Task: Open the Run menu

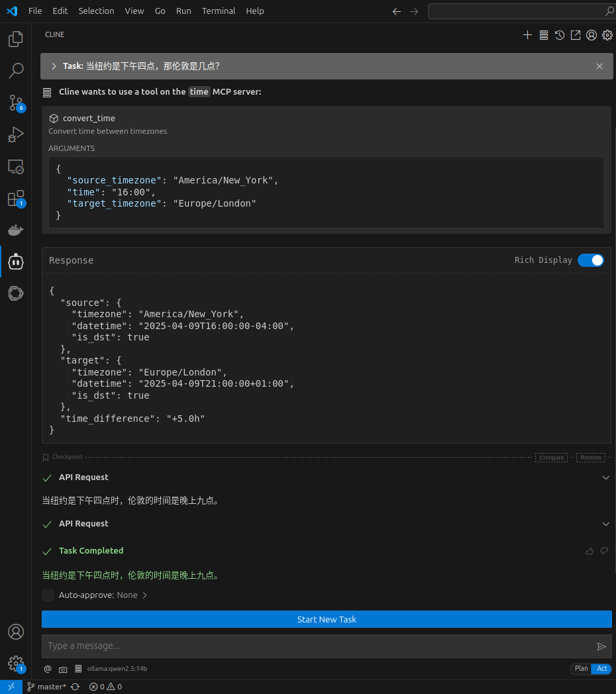Action: (x=183, y=11)
